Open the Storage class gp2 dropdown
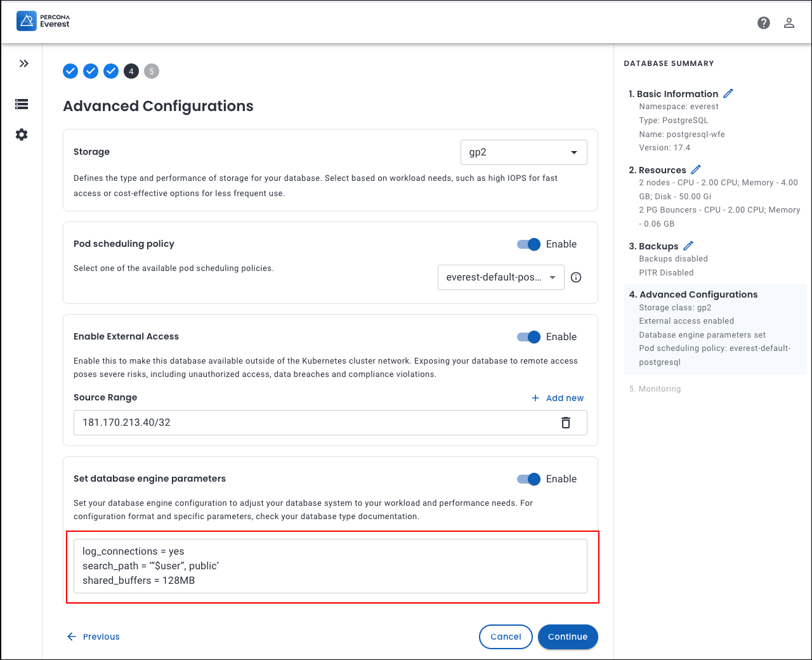This screenshot has width=812, height=660. [523, 152]
